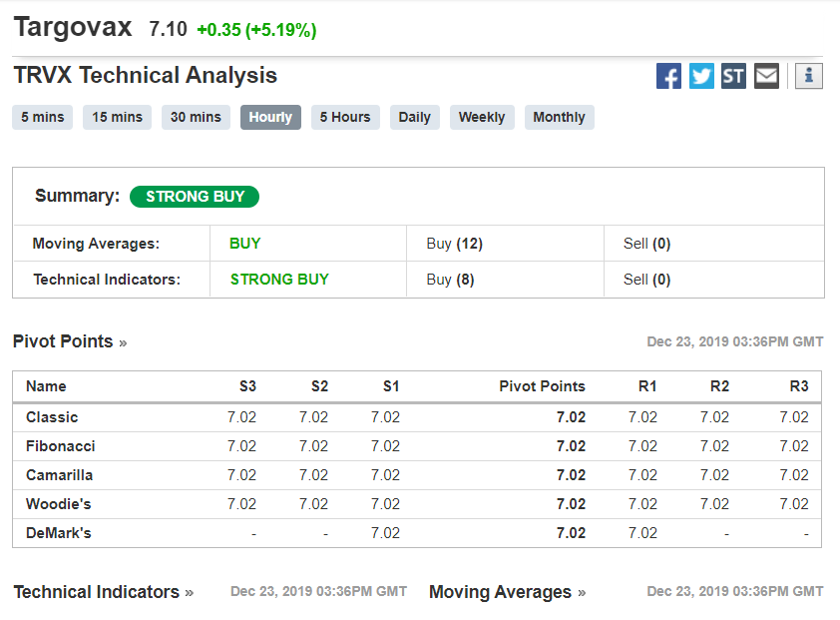Click the Buy (12) count
This screenshot has width=840, height=620.
click(454, 244)
